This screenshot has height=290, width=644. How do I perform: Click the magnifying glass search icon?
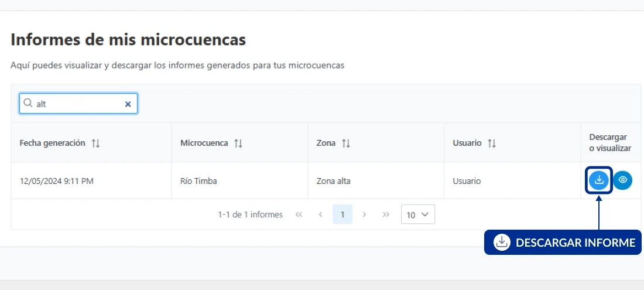point(28,103)
